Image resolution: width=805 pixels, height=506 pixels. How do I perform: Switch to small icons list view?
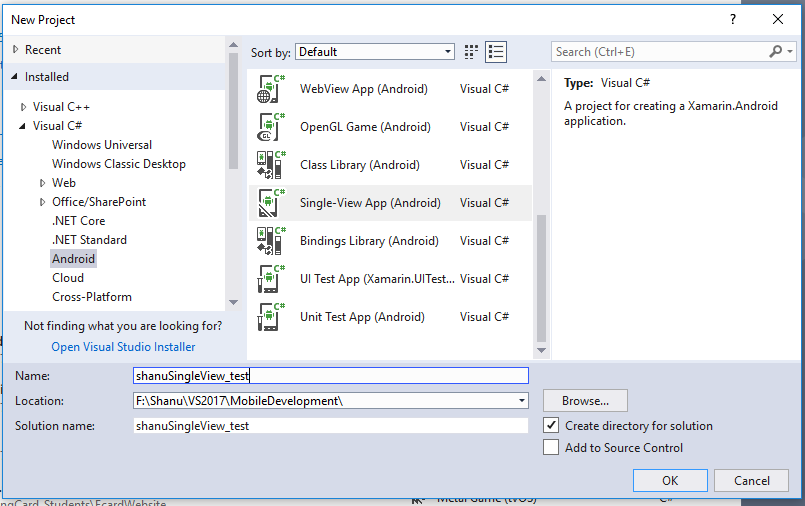tap(496, 52)
